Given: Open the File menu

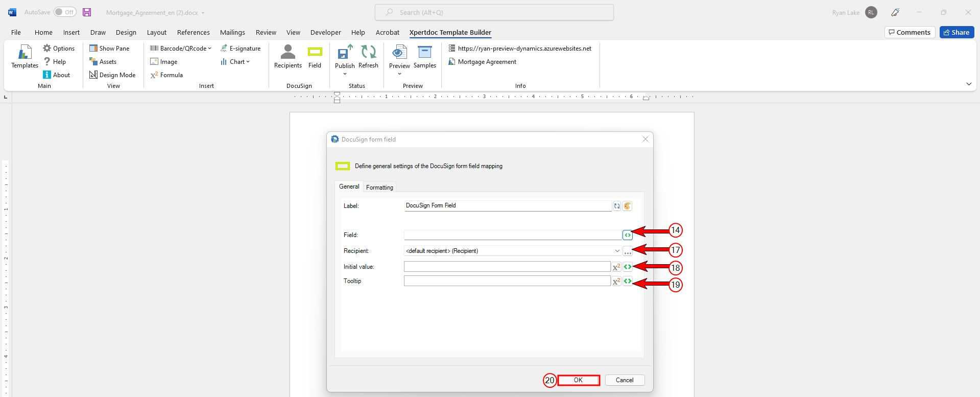Looking at the screenshot, I should tap(16, 32).
